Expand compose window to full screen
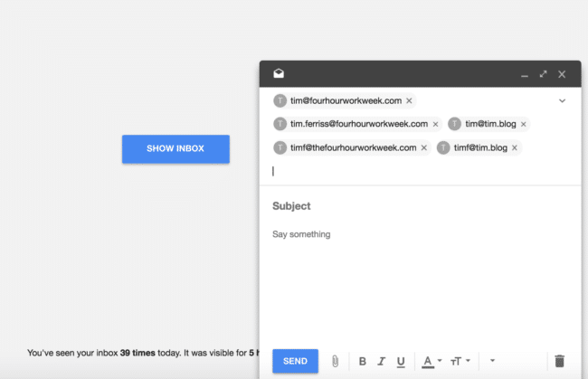 coord(543,74)
